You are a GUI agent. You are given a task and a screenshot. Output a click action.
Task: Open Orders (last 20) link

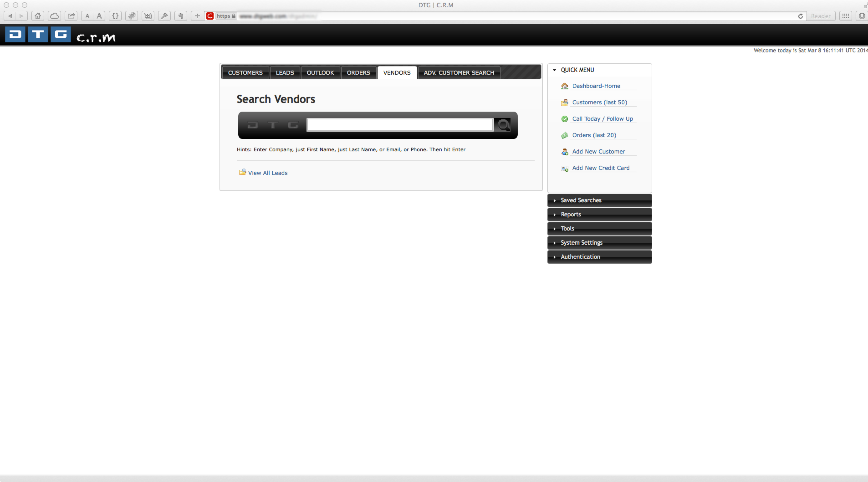pos(594,135)
